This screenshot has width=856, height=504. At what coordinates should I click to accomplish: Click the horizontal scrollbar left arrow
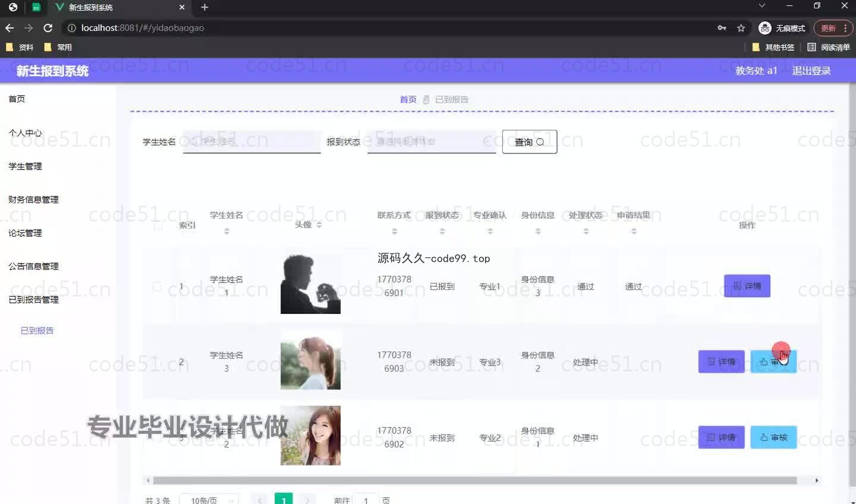pyautogui.click(x=147, y=480)
